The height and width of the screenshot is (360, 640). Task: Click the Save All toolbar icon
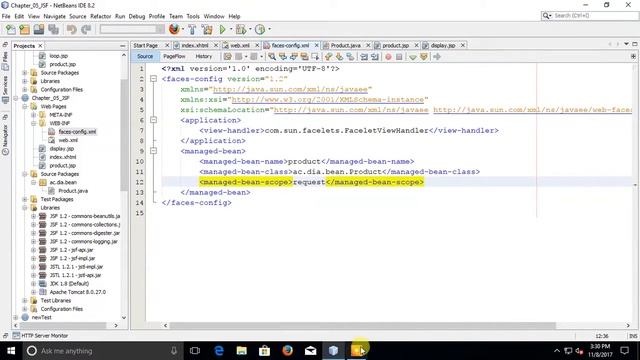tap(53, 29)
